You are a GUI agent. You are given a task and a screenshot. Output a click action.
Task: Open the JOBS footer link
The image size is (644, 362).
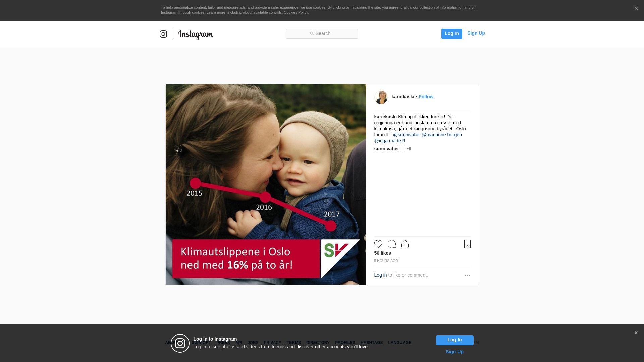pos(253,343)
